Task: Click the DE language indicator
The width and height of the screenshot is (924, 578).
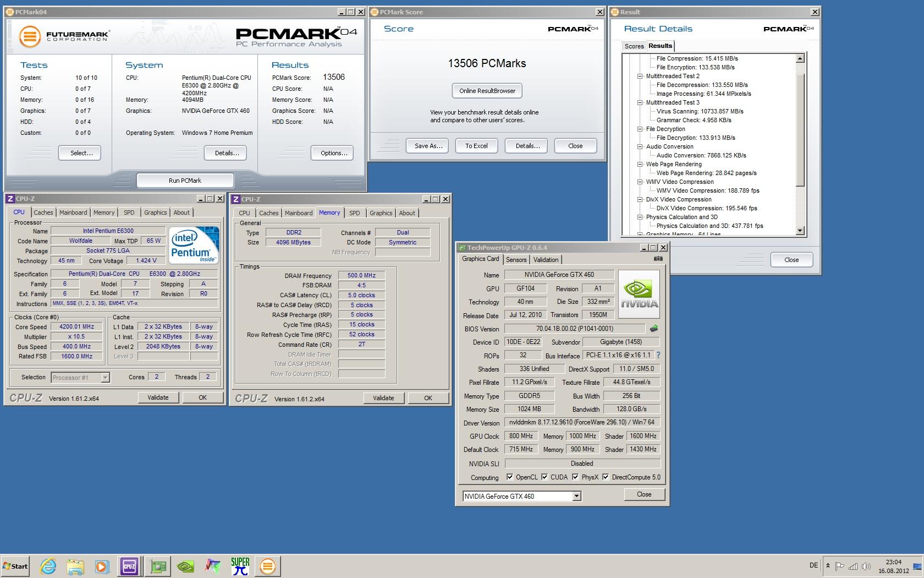Action: pos(814,565)
